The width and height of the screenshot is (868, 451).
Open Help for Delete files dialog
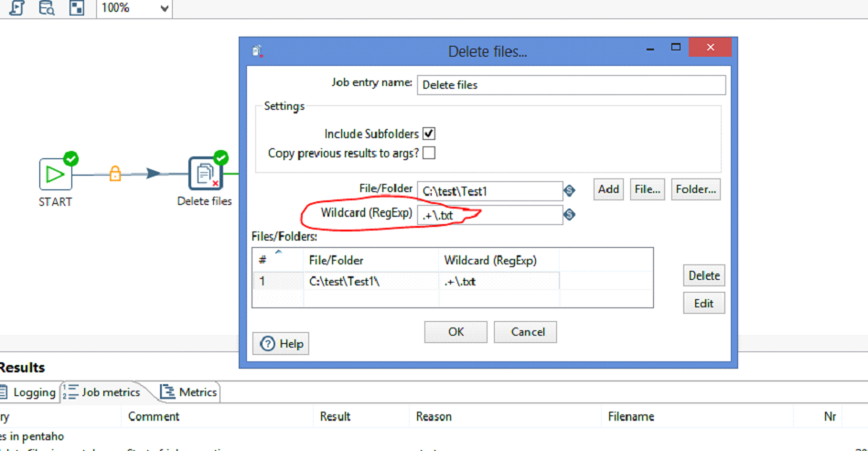(x=281, y=344)
